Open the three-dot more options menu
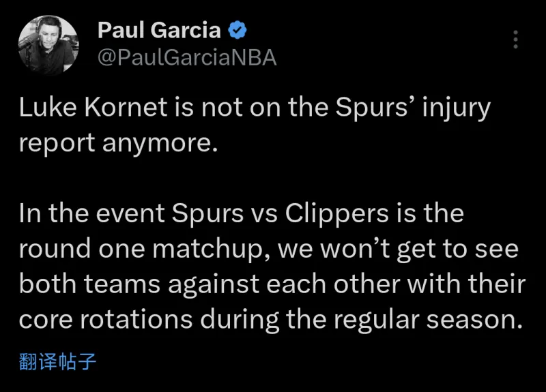Screen dimensions: 546x392 [x=516, y=40]
